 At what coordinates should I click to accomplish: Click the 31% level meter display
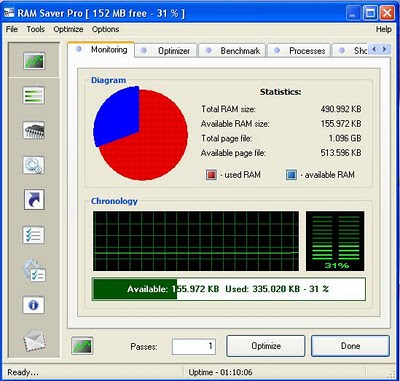click(x=335, y=241)
